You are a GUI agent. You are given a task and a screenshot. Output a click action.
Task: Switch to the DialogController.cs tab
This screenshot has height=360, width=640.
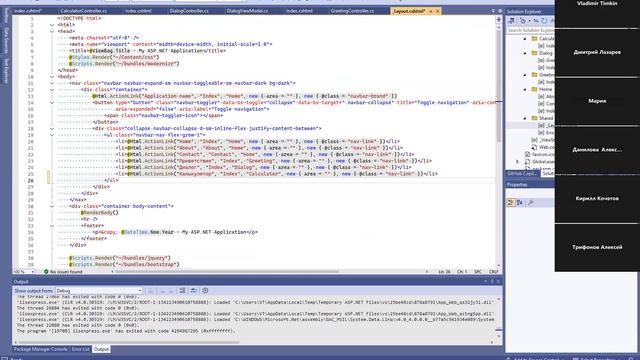pyautogui.click(x=189, y=11)
